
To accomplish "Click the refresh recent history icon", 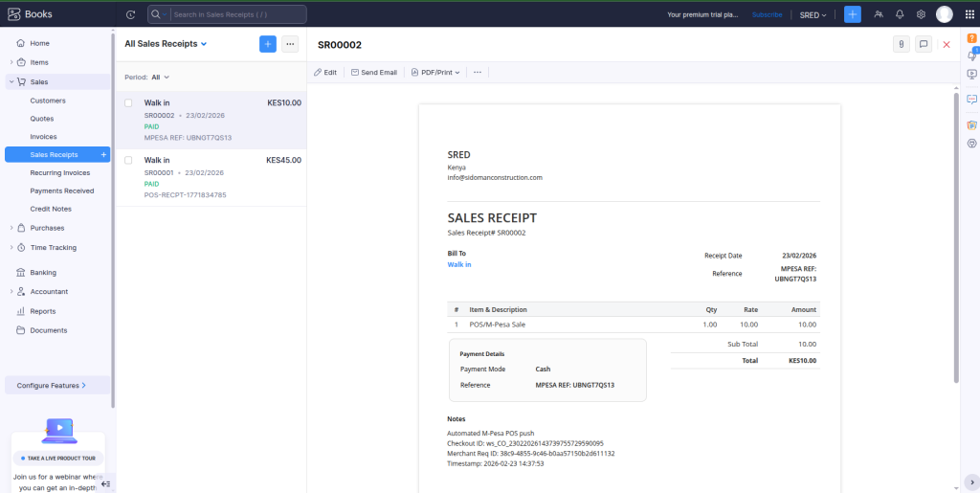I will pyautogui.click(x=130, y=14).
